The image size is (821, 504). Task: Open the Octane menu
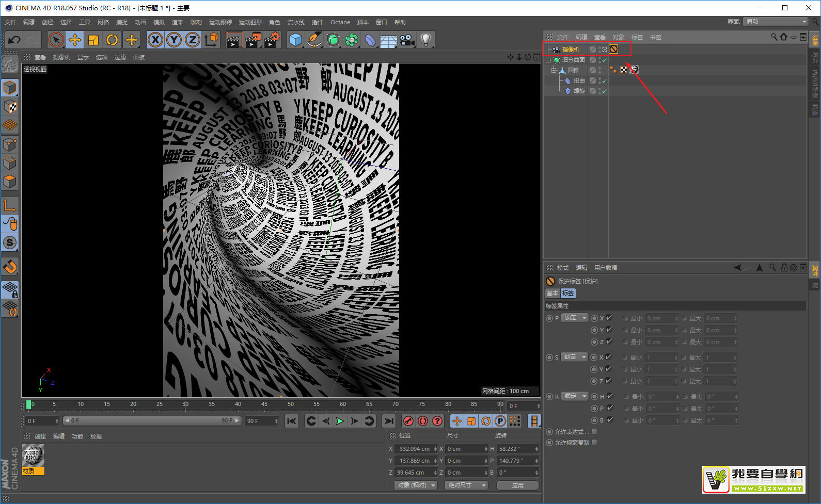(x=340, y=22)
